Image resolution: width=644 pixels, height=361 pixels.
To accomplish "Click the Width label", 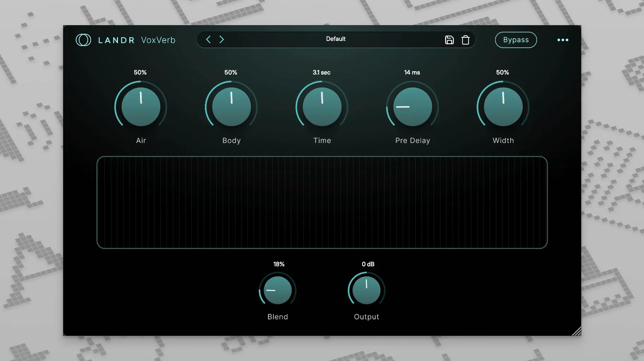I will click(503, 140).
